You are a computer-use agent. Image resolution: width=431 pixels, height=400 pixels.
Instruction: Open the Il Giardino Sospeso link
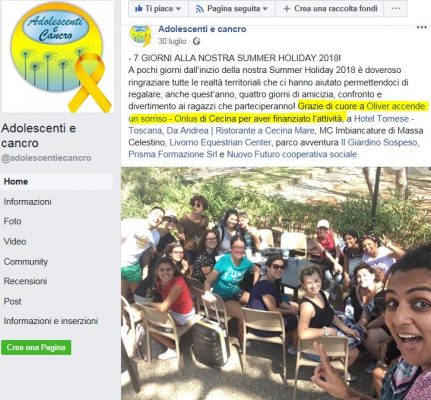[x=379, y=143]
